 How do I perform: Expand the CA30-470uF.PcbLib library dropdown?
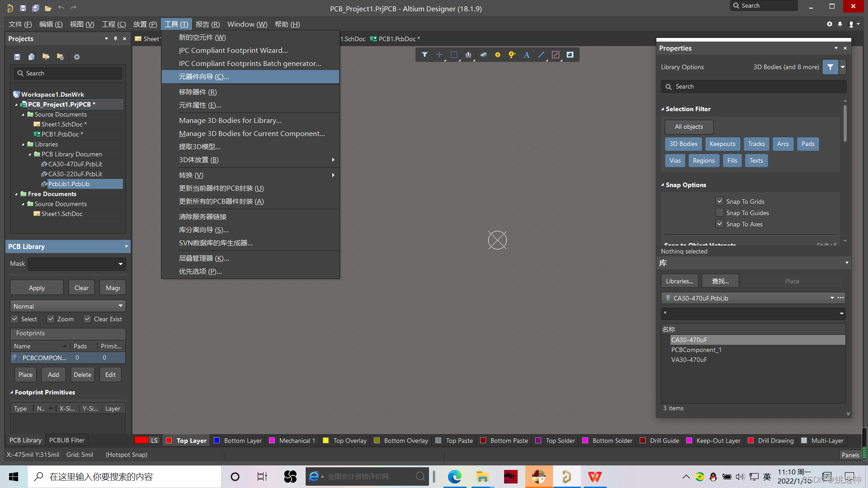832,298
